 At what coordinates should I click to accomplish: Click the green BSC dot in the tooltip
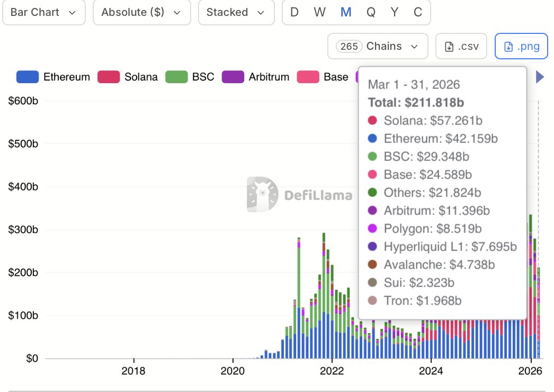[x=372, y=156]
